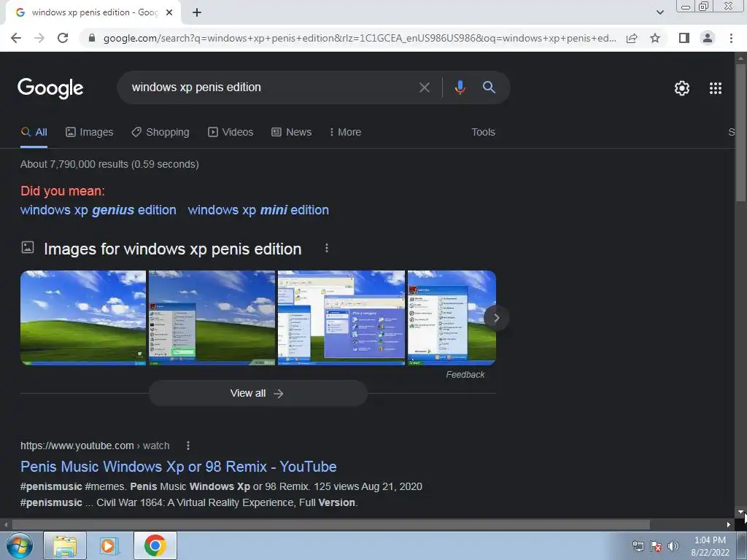Open the Windows Xp or 98 Remix YouTube result
Screen dimensions: 747x560
pyautogui.click(x=179, y=467)
